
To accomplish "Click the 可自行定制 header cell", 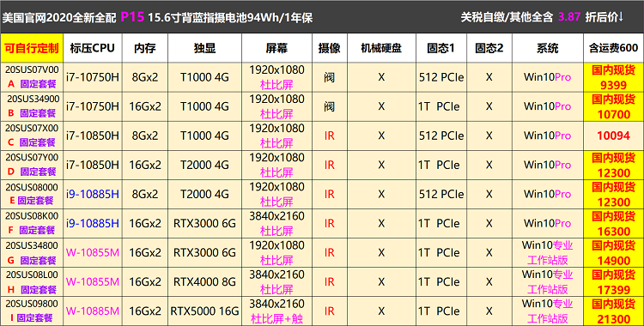I will click(32, 48).
